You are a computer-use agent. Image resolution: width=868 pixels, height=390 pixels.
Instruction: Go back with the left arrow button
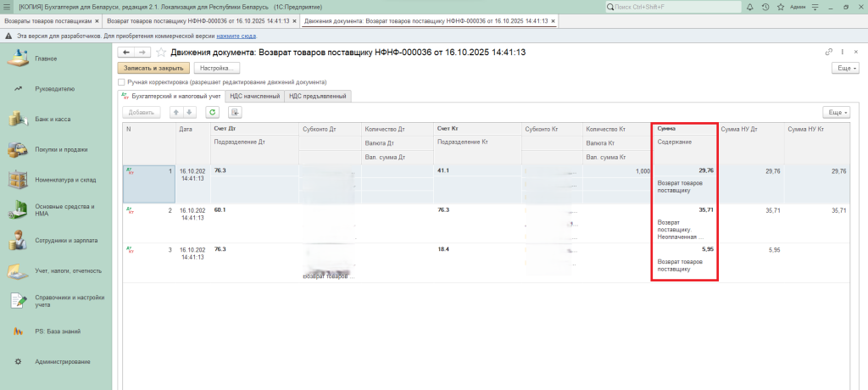126,53
